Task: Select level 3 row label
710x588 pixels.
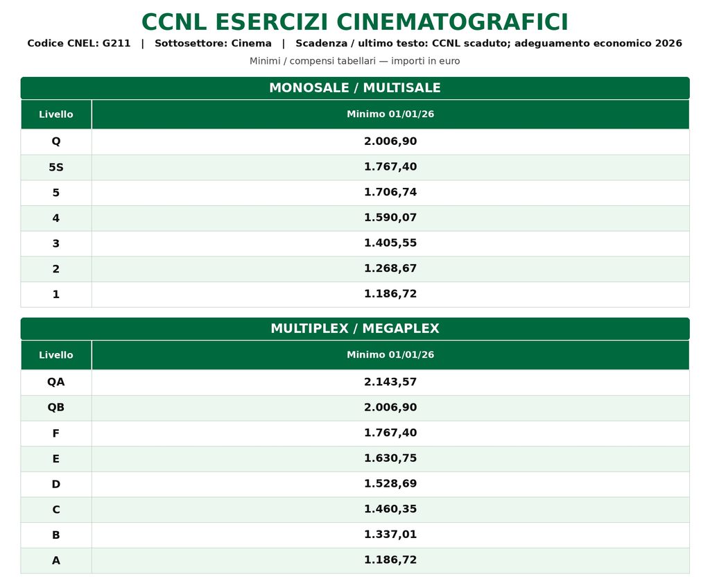Action: (56, 243)
